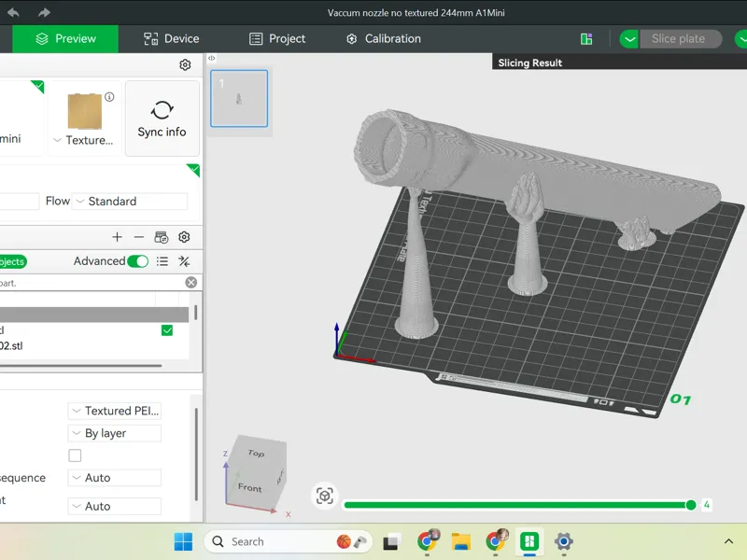The height and width of the screenshot is (560, 747).
Task: Open Settings gear on taskbar
Action: pos(564,541)
